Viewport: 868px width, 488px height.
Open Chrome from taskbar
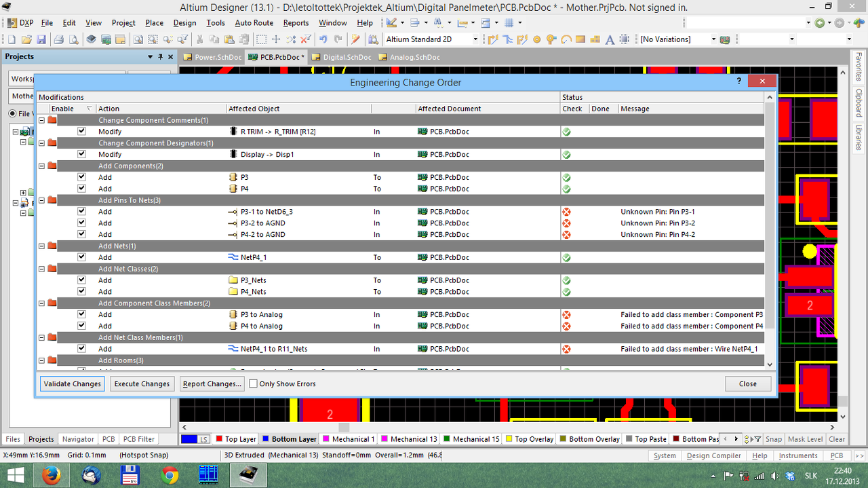(170, 475)
